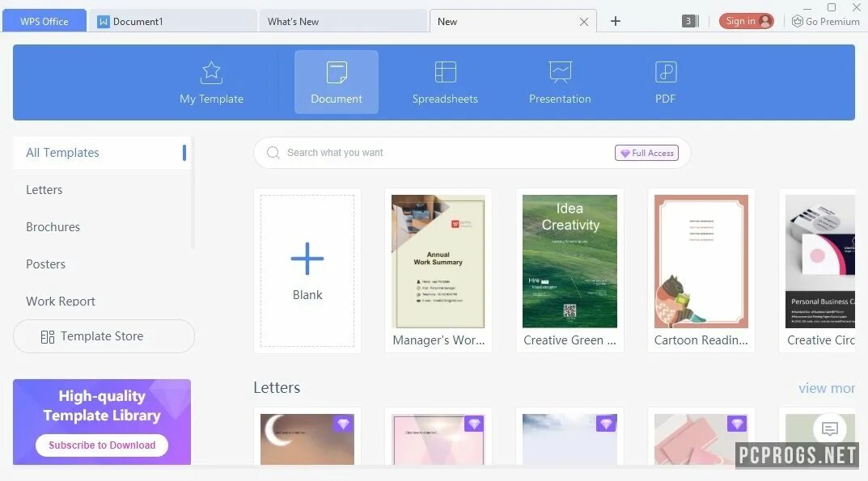Click the tab count icon showing 3
The image size is (868, 481).
[x=690, y=22]
